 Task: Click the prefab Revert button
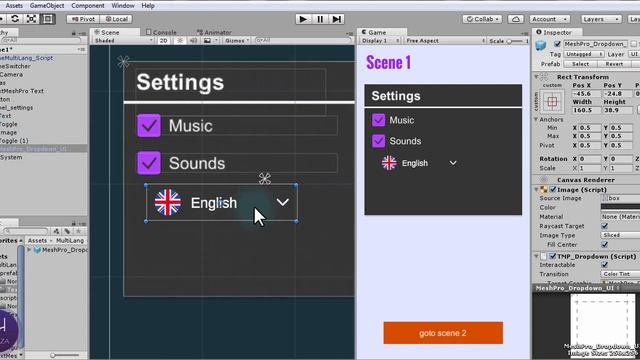614,64
